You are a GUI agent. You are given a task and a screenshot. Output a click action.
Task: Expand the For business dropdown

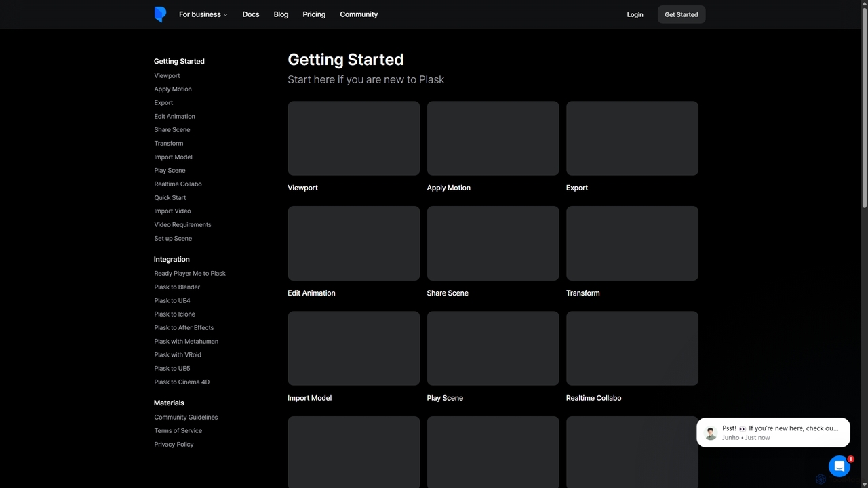pyautogui.click(x=203, y=14)
